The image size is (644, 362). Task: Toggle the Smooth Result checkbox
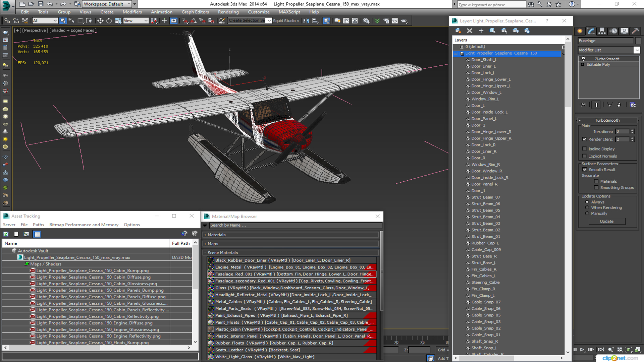[x=585, y=170]
